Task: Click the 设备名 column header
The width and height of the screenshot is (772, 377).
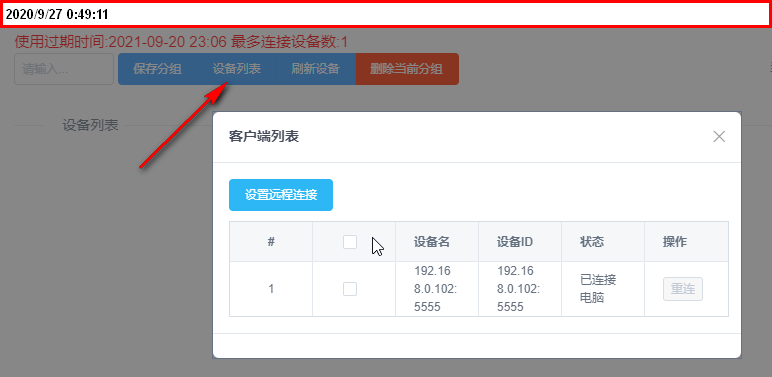Action: (437, 242)
